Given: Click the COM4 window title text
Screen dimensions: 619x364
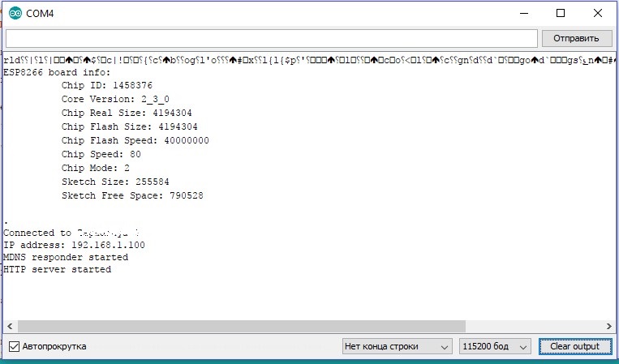Looking at the screenshot, I should pos(40,14).
